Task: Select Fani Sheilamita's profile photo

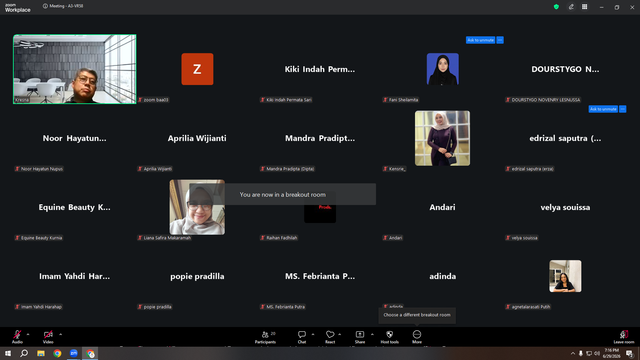Action: (x=442, y=69)
